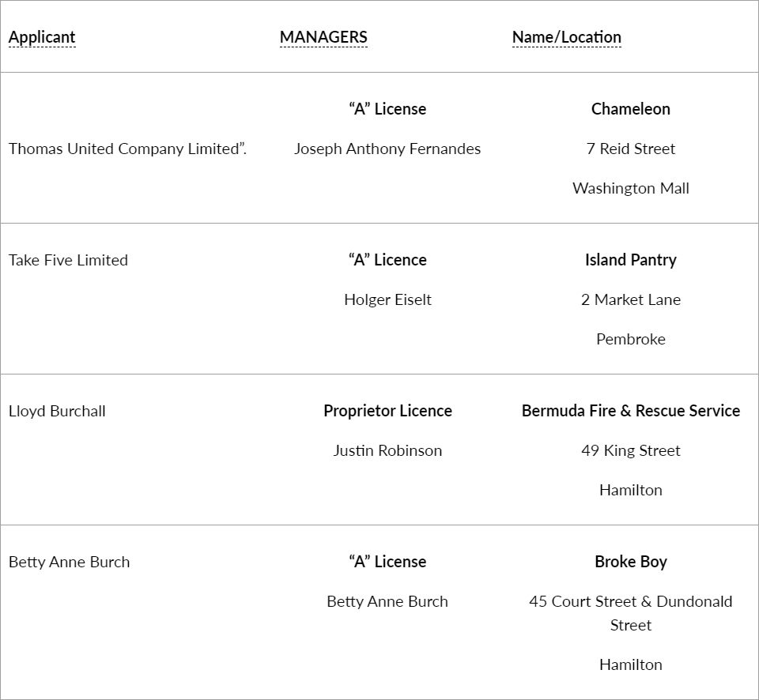The width and height of the screenshot is (759, 700).
Task: Click the Name/Location column header
Action: [x=566, y=37]
